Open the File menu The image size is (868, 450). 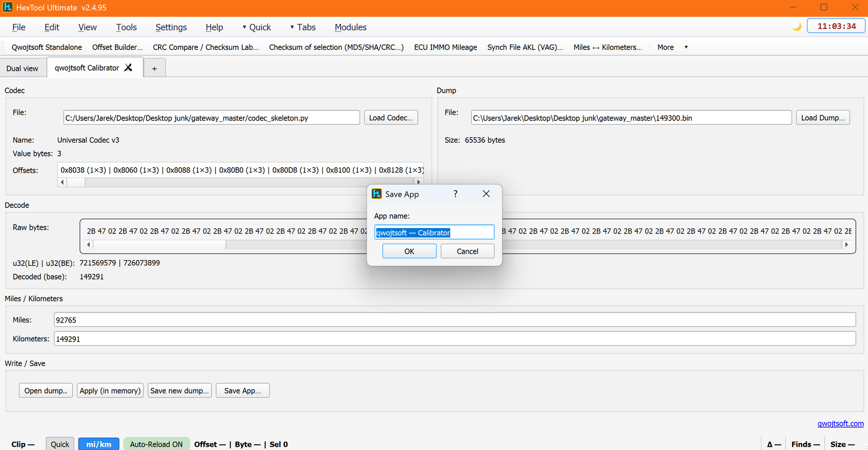coord(19,27)
